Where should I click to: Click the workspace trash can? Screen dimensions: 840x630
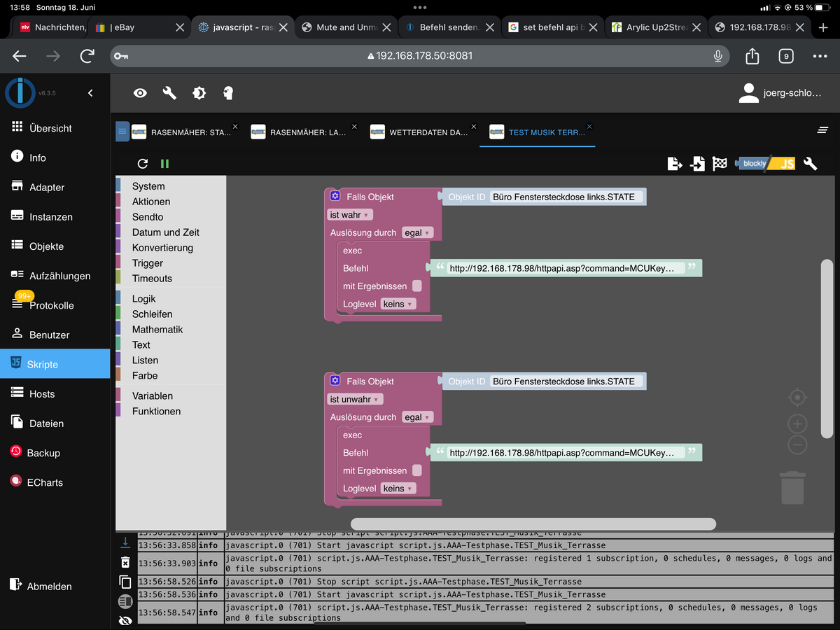pos(792,488)
